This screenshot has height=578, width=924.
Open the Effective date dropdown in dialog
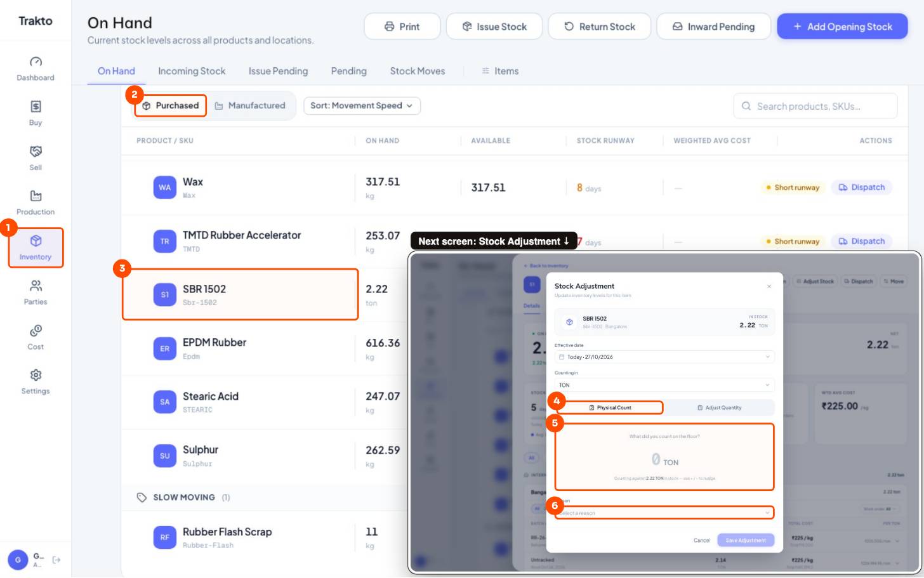click(x=664, y=357)
